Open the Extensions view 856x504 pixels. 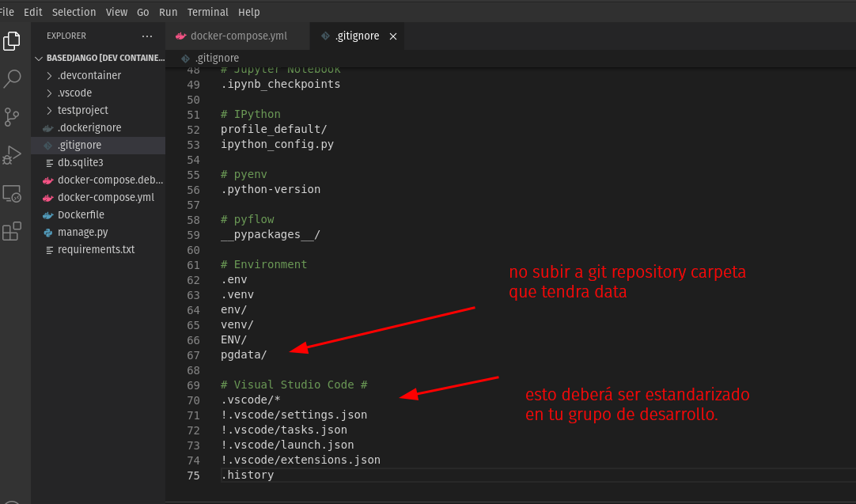click(x=11, y=232)
